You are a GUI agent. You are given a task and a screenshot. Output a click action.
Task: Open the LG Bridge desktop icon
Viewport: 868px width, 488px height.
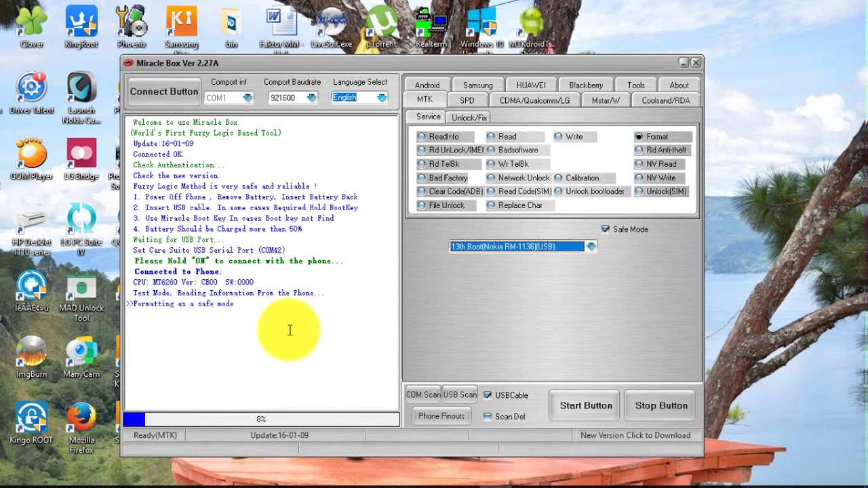[x=81, y=159]
